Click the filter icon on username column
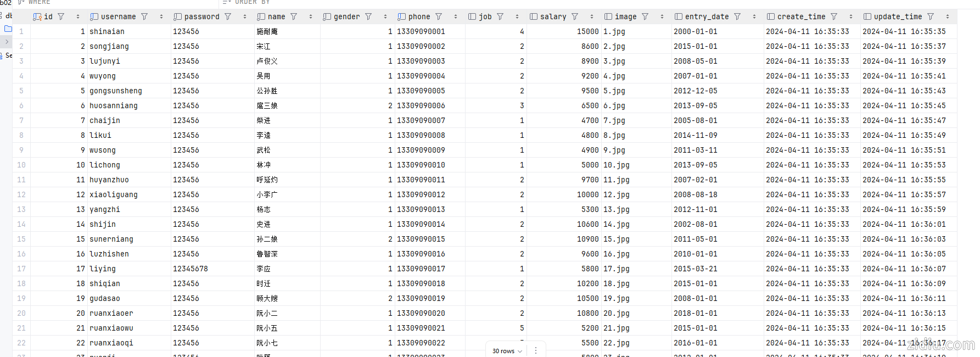Viewport: 980px width, 357px height. (144, 16)
